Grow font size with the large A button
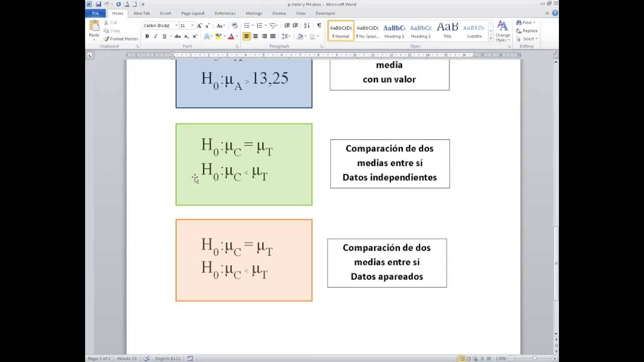Image resolution: width=644 pixels, height=362 pixels. [x=199, y=26]
